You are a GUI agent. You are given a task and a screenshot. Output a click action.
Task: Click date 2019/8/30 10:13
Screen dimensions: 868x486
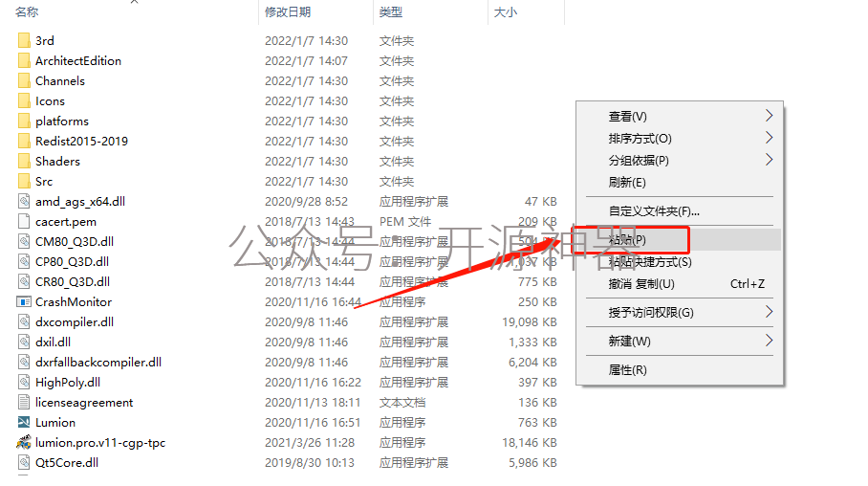pyautogui.click(x=310, y=463)
